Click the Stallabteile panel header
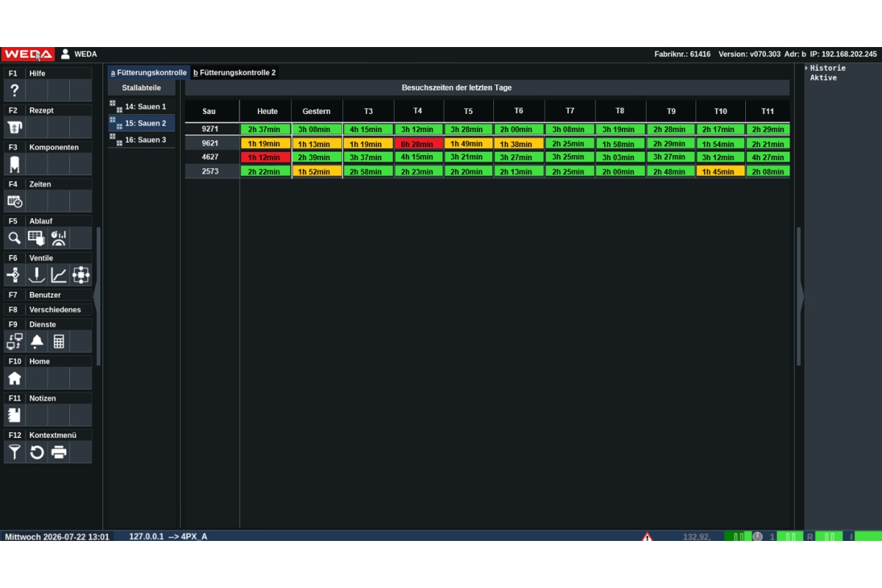The image size is (882, 588). [x=141, y=87]
